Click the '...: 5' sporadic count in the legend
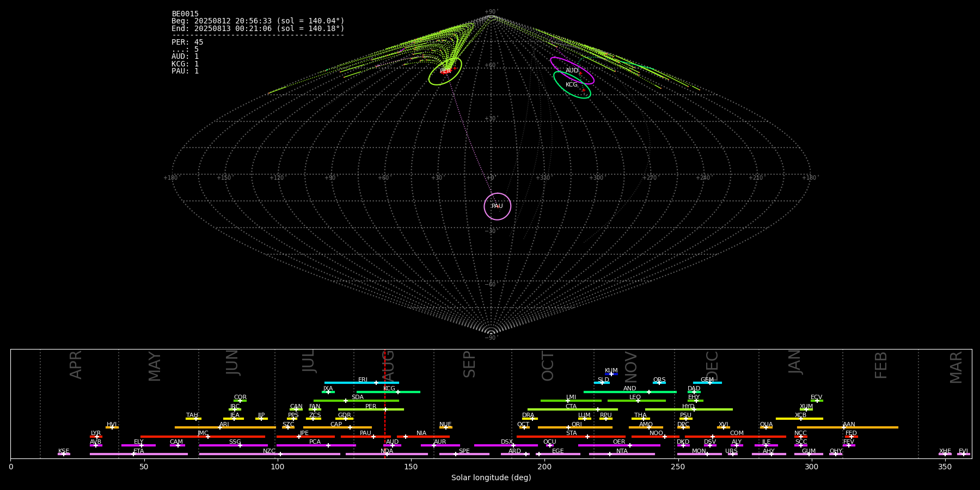 coord(185,50)
